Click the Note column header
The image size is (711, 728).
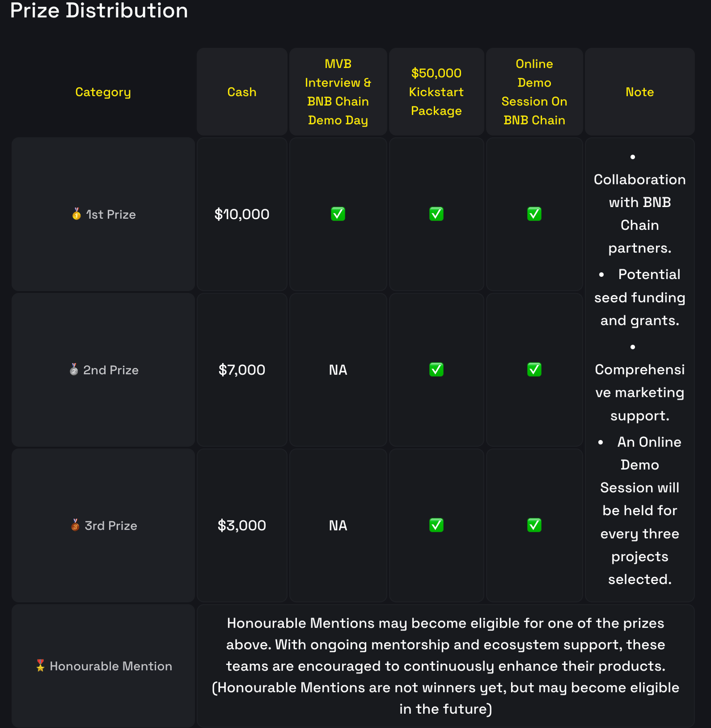(x=639, y=92)
